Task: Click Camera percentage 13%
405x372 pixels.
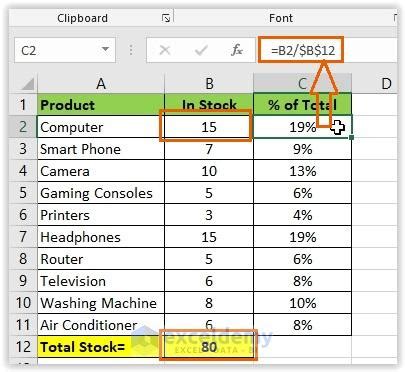Action: click(302, 171)
